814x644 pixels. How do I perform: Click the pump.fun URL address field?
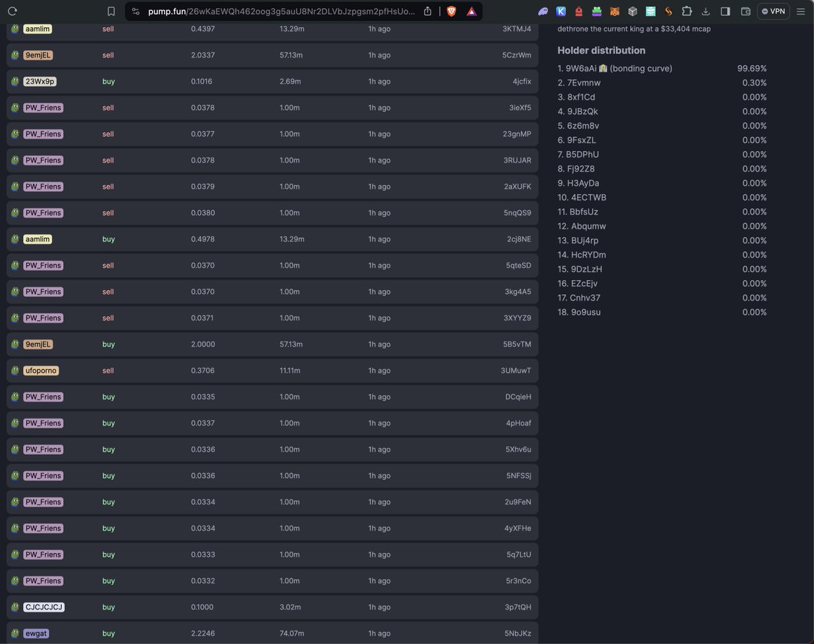click(x=282, y=11)
